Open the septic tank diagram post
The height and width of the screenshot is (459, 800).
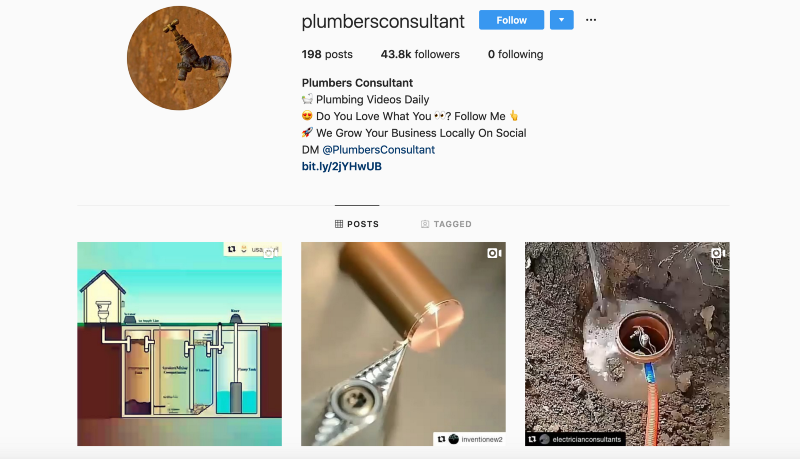click(x=180, y=344)
